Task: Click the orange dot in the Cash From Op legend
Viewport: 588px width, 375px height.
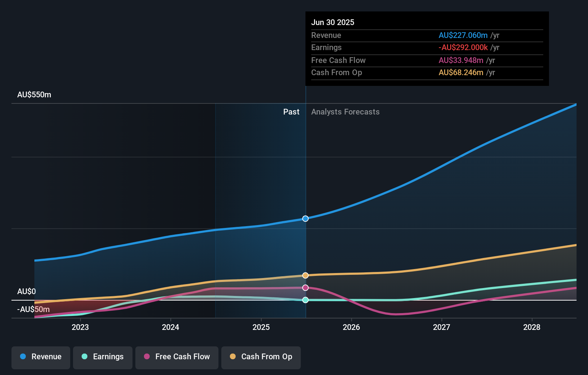Action: point(233,357)
